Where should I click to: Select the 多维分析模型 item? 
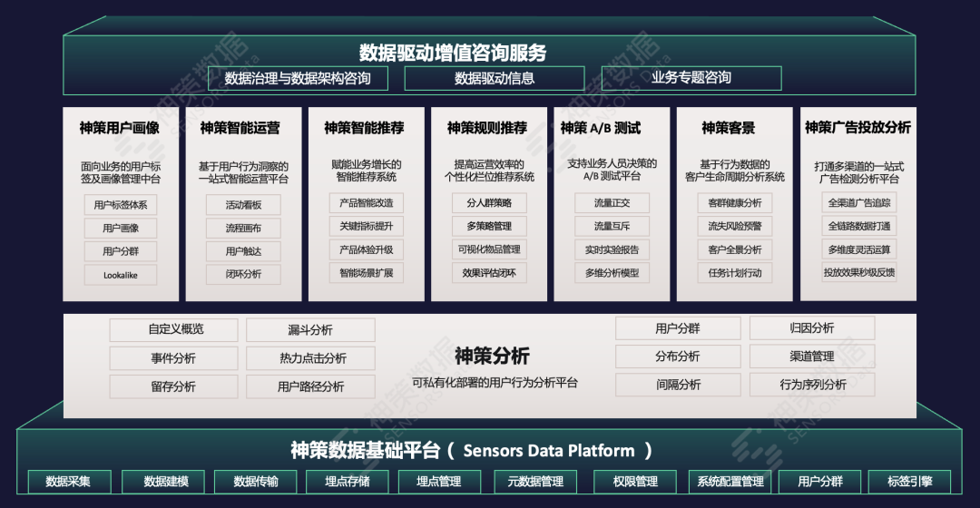(612, 272)
